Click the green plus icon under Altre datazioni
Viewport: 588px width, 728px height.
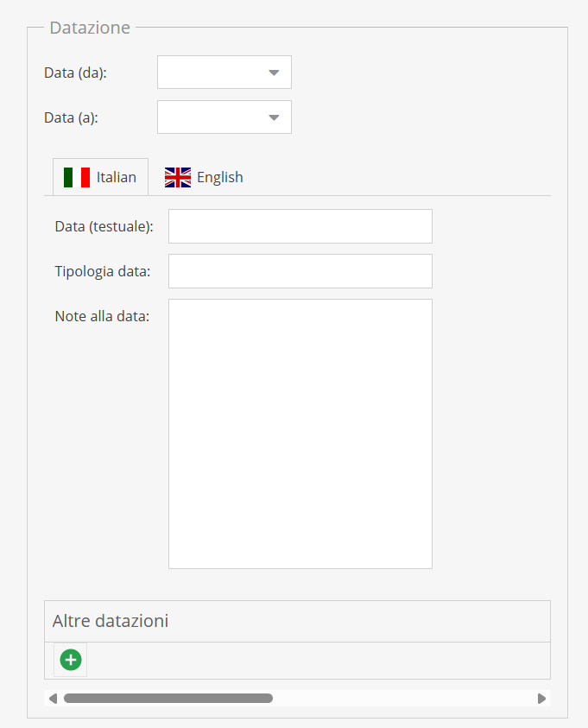tap(71, 661)
